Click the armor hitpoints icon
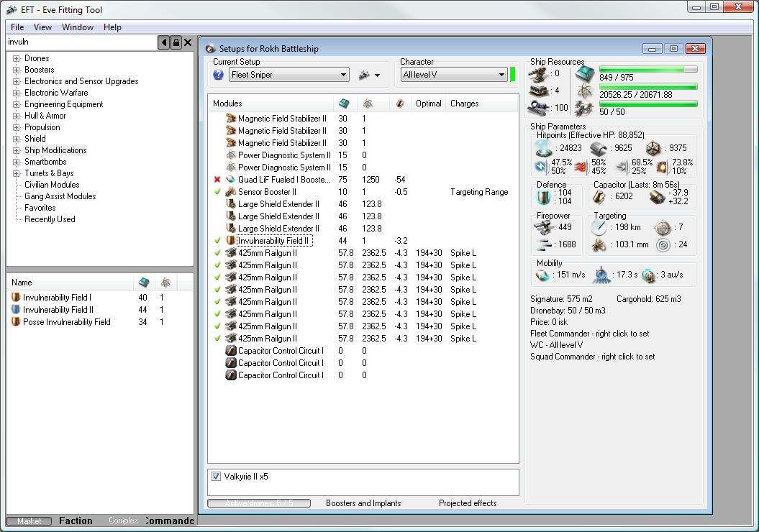Viewport: 759px width, 532px height. pos(599,148)
